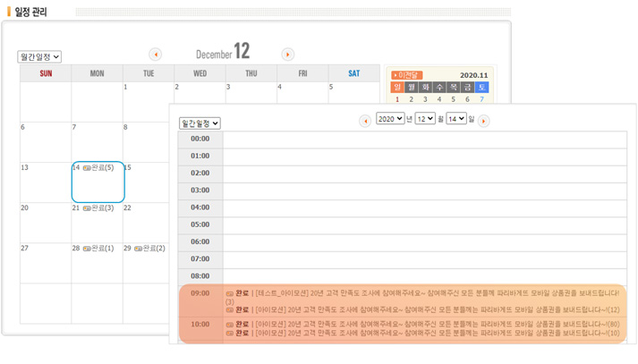Click the 완료 envelope icon on December 21
This screenshot has height=364, width=638.
coord(87,208)
